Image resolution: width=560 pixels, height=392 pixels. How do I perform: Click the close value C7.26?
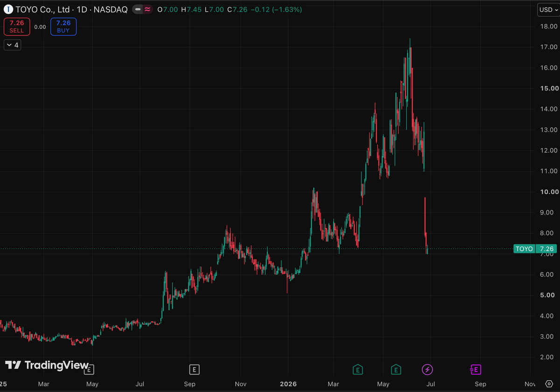(237, 9)
